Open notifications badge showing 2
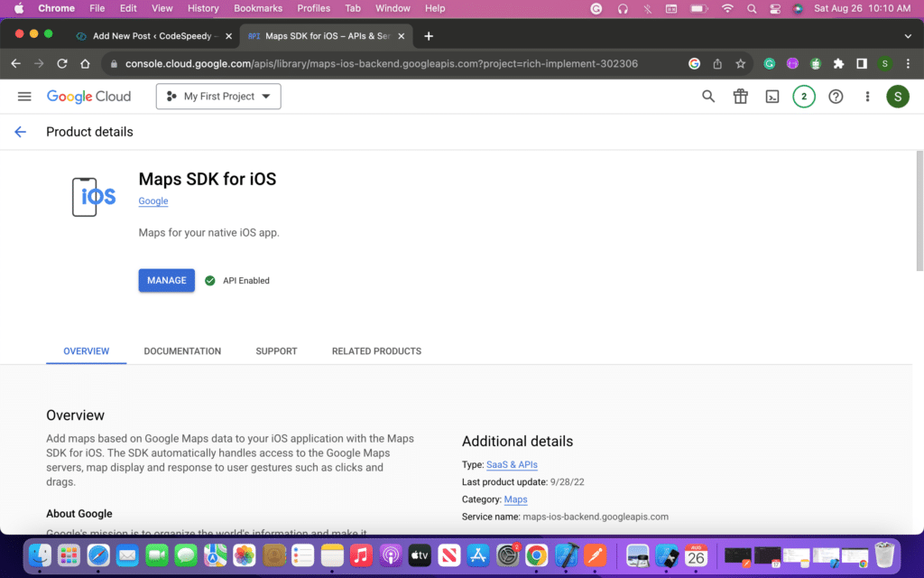This screenshot has width=924, height=578. [803, 97]
